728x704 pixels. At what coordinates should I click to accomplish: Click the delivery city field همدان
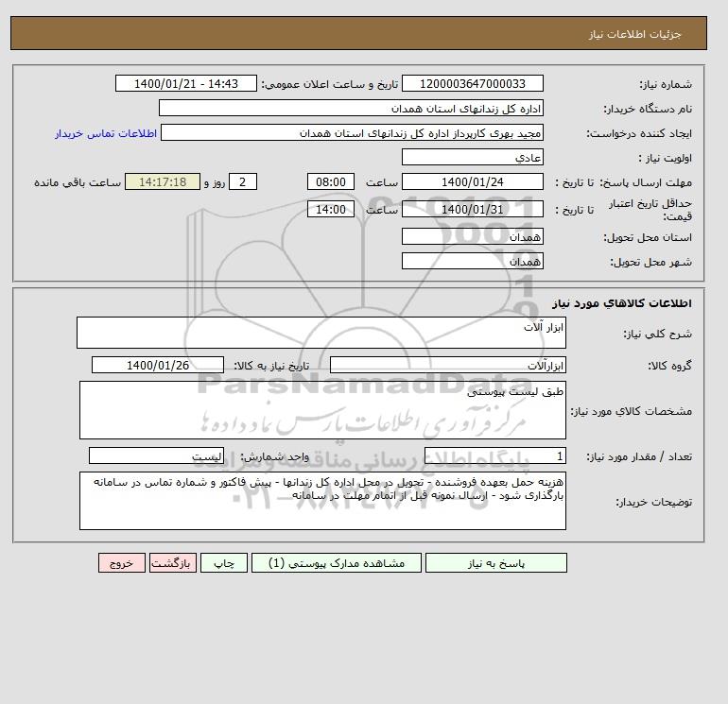pos(472,261)
